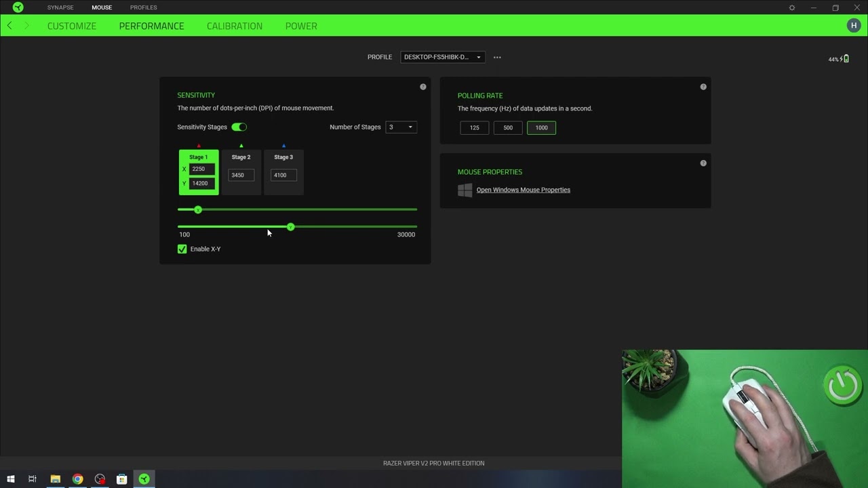Screen dimensions: 868x488
Task: Go back with the left arrow icon
Action: coord(9,26)
